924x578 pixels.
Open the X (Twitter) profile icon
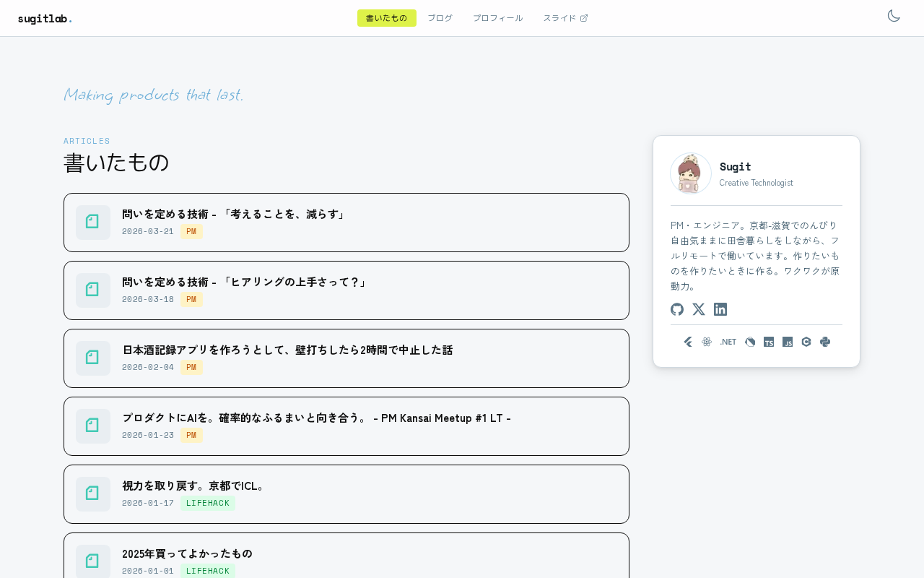click(699, 309)
